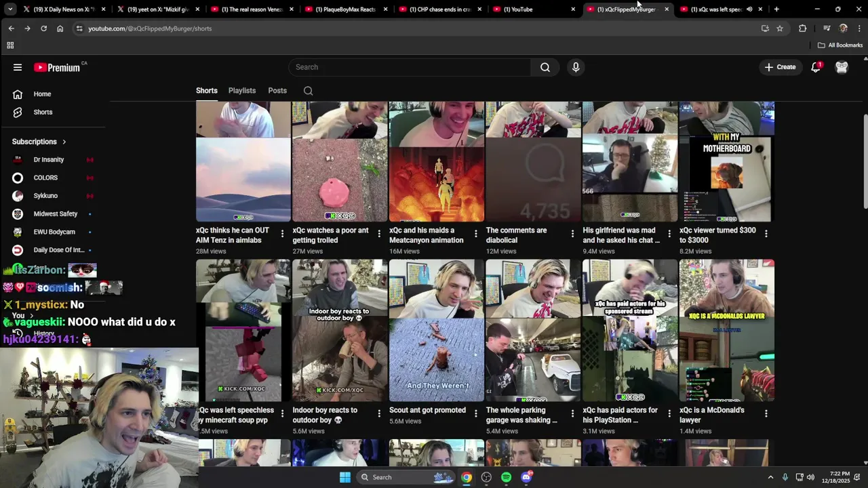Open options for The comments are diabolical short
This screenshot has height=488, width=868.
point(572,234)
